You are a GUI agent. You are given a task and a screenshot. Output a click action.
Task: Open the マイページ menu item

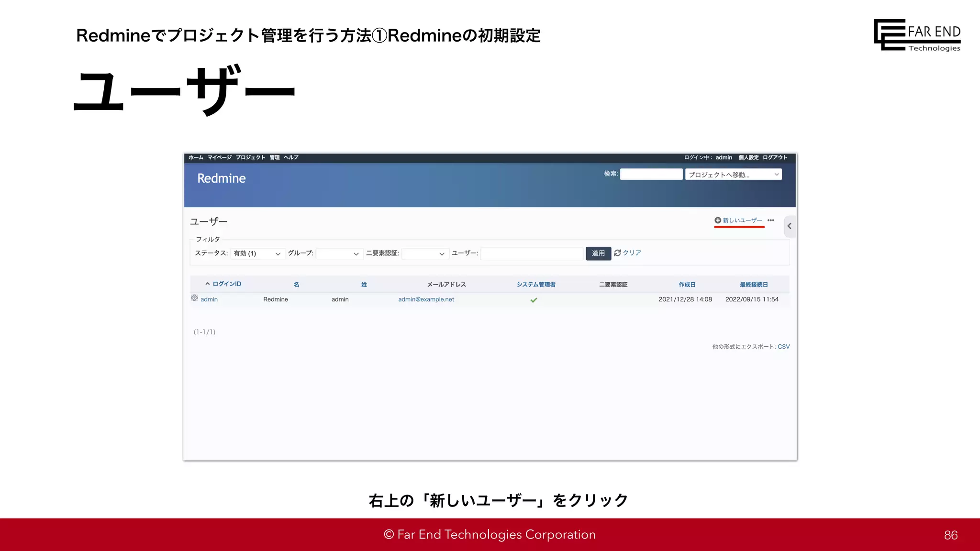220,157
